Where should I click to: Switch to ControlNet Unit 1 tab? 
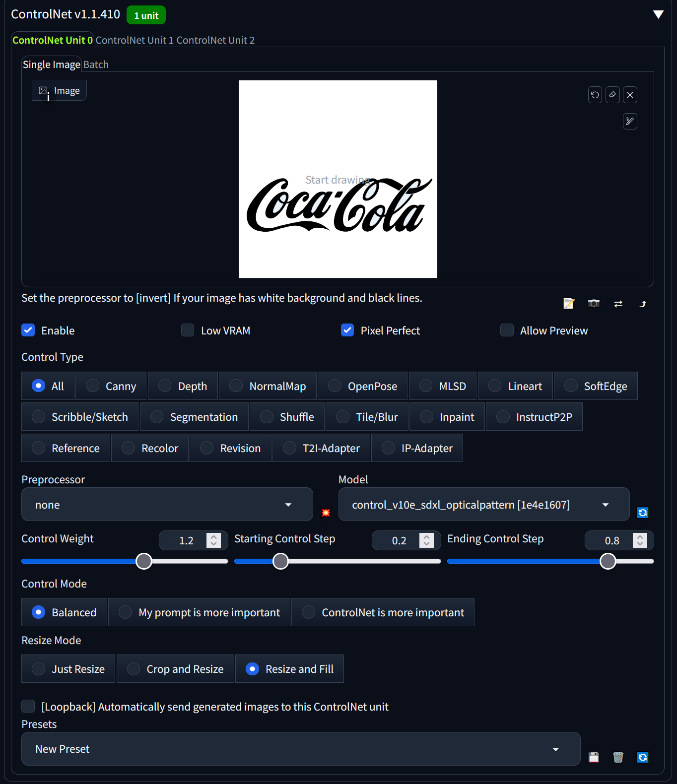point(135,40)
